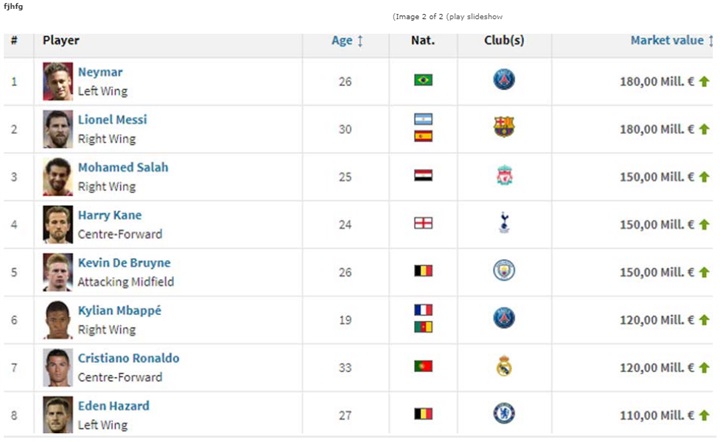Click the Real Madrid crest icon

[504, 366]
